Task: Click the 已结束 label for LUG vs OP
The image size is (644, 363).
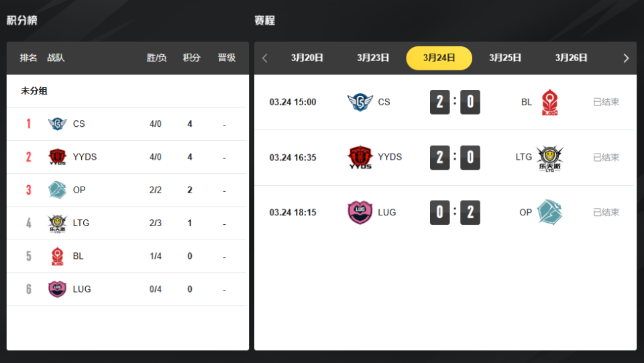Action: pos(606,213)
